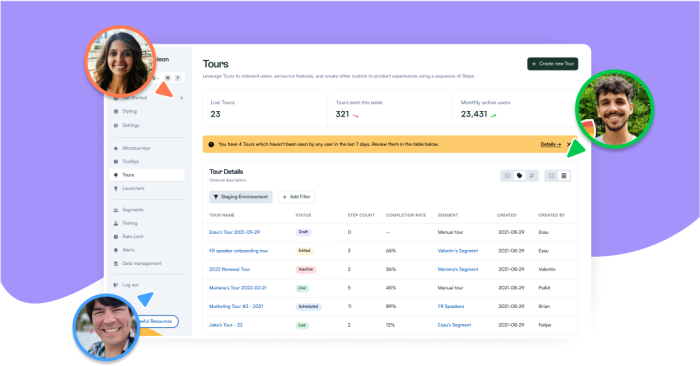This screenshot has width=700, height=366.
Task: Click the Settings gear icon in sidebar
Action: point(116,125)
